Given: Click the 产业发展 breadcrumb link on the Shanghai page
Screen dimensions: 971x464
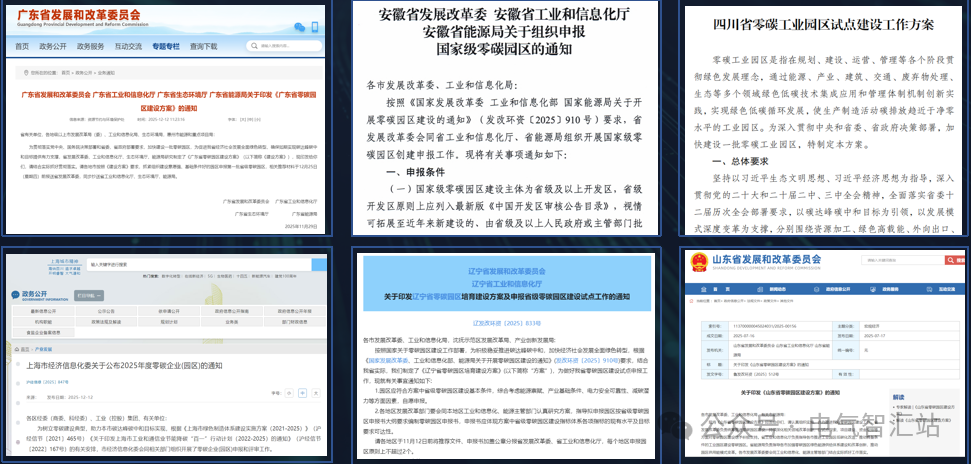Looking at the screenshot, I should (x=43, y=349).
